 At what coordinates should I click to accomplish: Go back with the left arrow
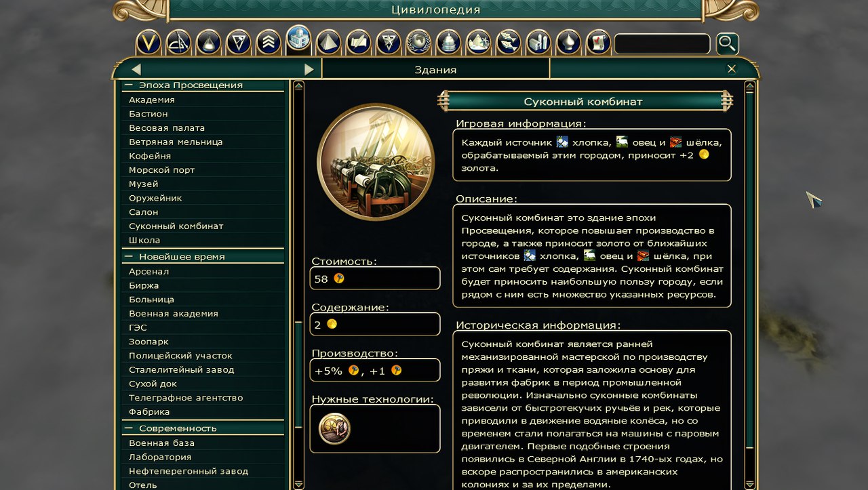(136, 69)
